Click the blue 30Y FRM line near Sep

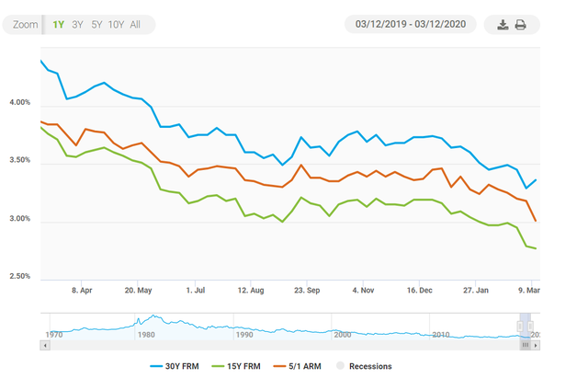[x=301, y=138]
